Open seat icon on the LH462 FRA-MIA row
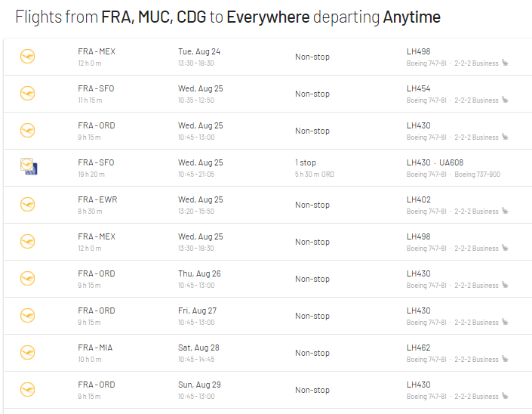The image size is (532, 414). click(505, 360)
